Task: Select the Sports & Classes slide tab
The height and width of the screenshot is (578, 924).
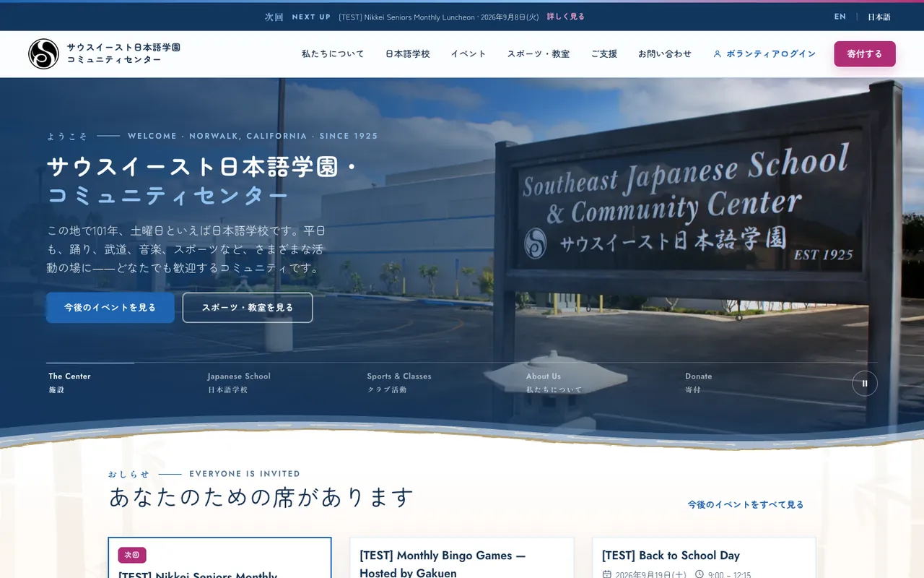Action: coord(399,383)
